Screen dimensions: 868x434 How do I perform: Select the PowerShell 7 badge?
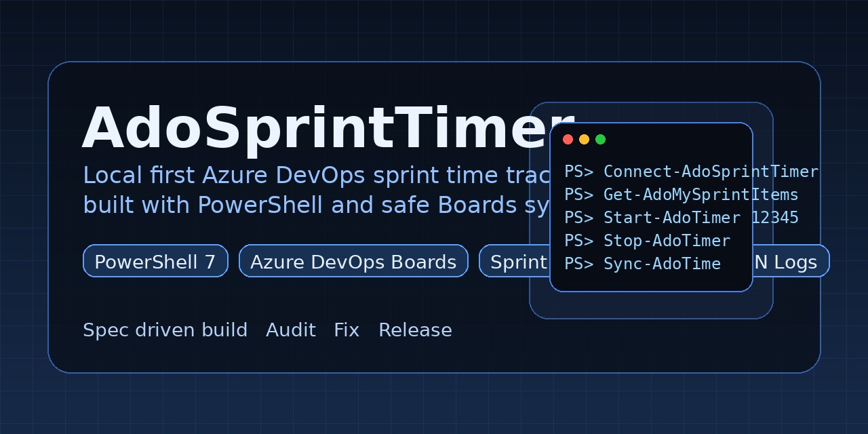click(x=155, y=261)
